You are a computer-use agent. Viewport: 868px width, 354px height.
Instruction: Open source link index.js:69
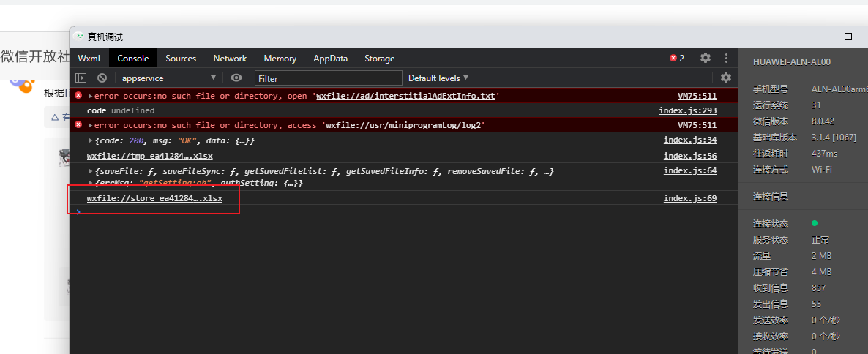point(690,198)
